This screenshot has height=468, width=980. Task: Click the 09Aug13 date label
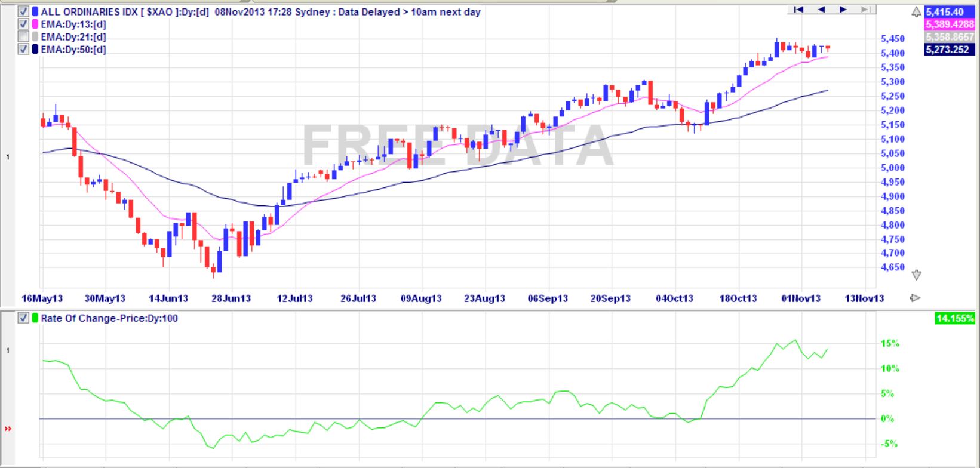(422, 298)
